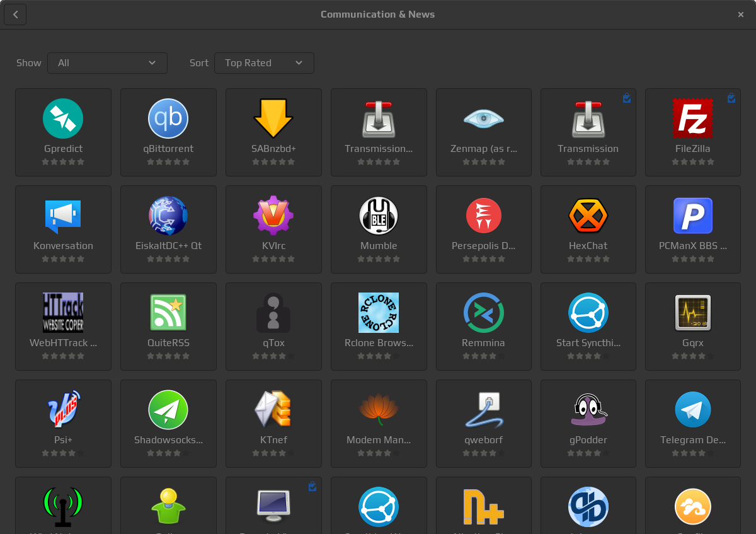Select the Remmina app icon
This screenshot has height=534, width=756.
tap(483, 313)
